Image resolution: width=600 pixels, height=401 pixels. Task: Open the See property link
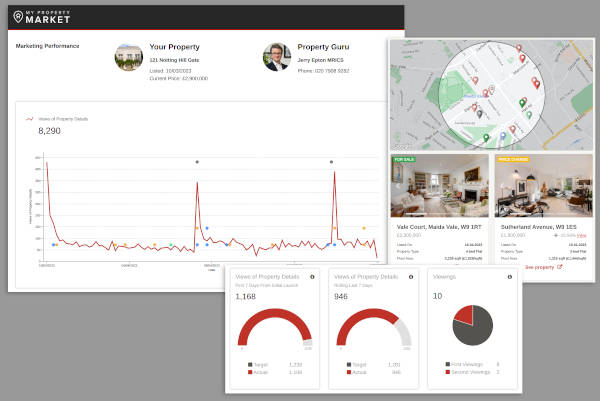[540, 267]
